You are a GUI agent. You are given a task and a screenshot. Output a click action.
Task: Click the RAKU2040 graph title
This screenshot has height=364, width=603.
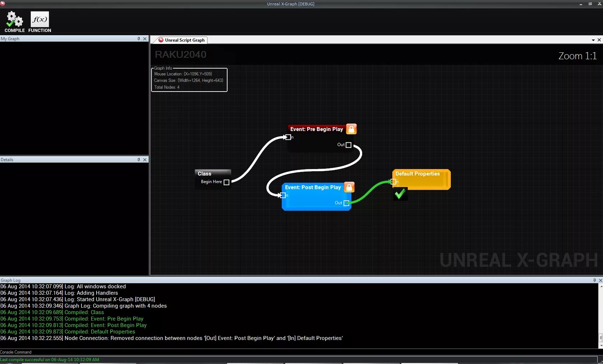[x=181, y=54]
